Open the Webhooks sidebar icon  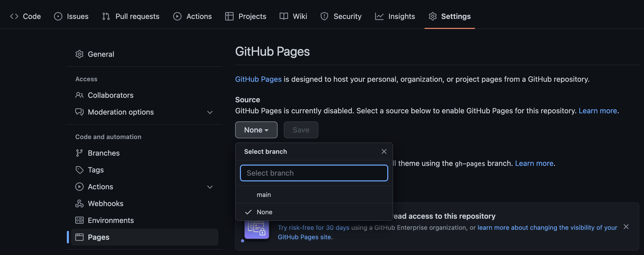[x=79, y=203]
